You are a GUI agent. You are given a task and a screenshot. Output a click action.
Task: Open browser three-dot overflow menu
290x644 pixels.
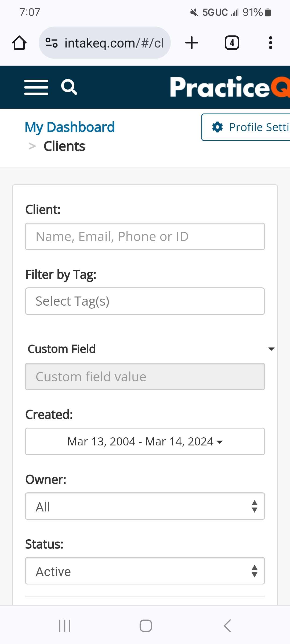coord(270,43)
